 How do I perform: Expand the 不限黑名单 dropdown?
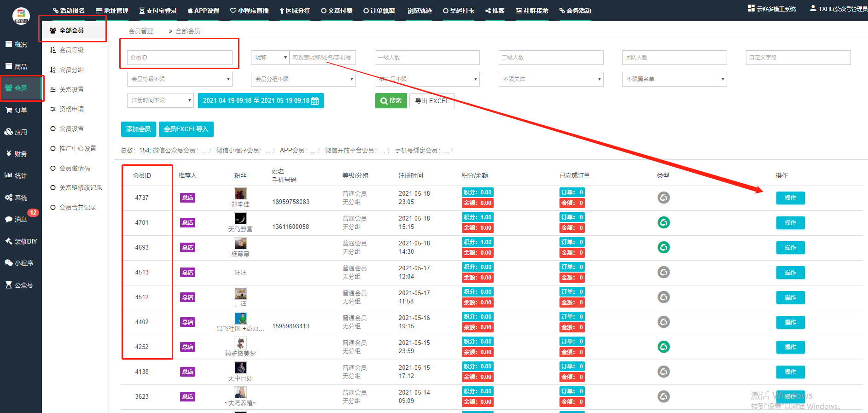click(x=674, y=79)
